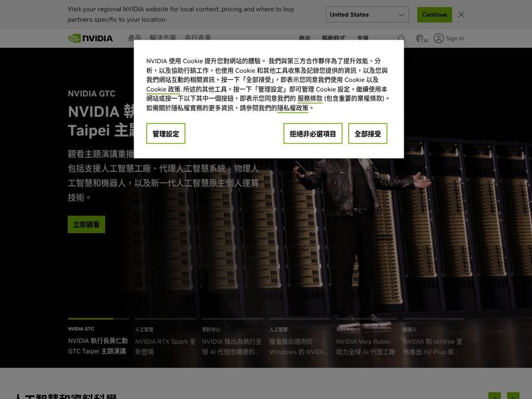Open the 驅動程式 menu item
This screenshot has height=399, width=532.
(x=333, y=38)
